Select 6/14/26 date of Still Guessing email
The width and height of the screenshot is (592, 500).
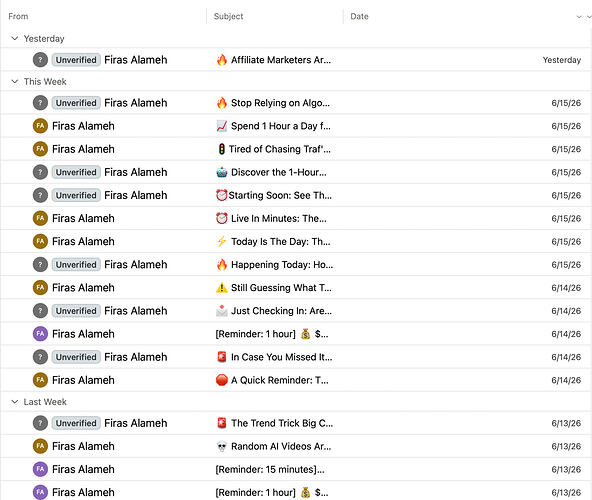click(566, 288)
